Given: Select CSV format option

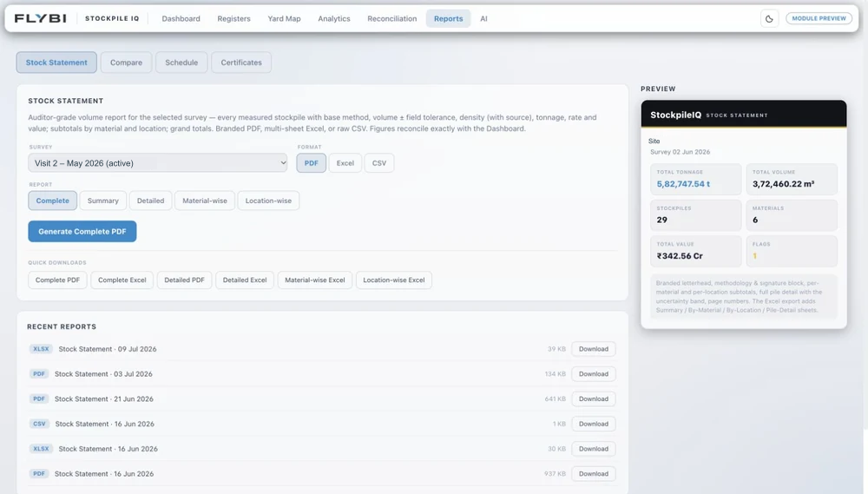Looking at the screenshot, I should (x=379, y=163).
